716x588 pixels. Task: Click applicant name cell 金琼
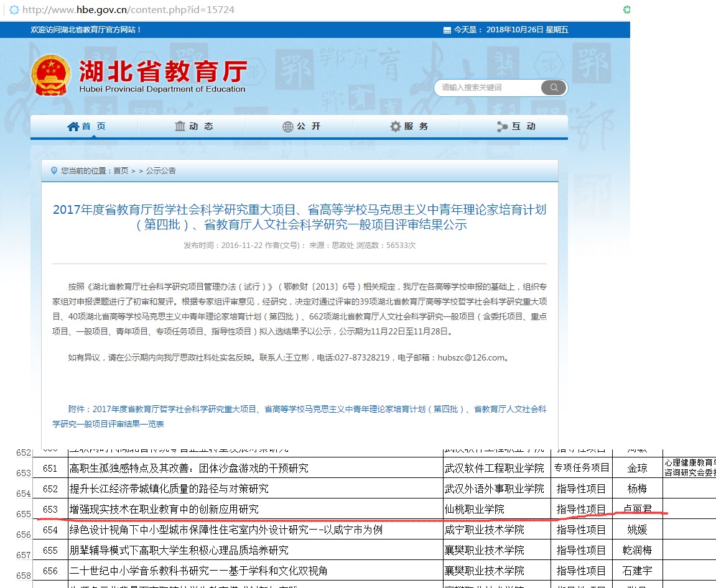pos(637,468)
